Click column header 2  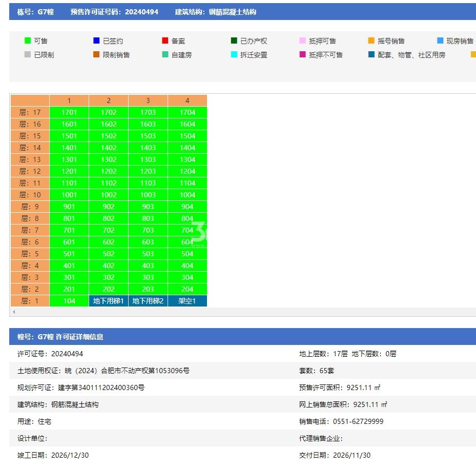pos(109,100)
